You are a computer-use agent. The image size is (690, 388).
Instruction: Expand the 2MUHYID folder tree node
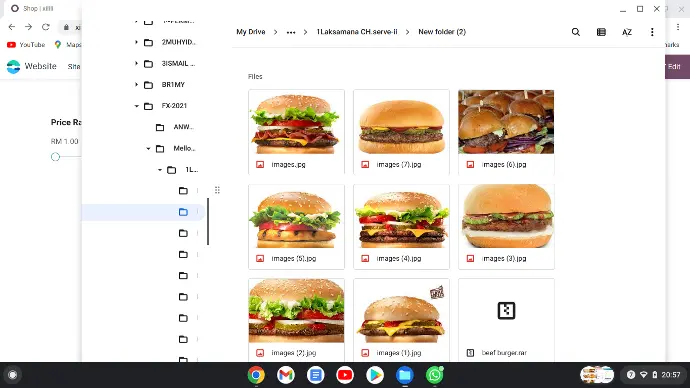tap(136, 42)
